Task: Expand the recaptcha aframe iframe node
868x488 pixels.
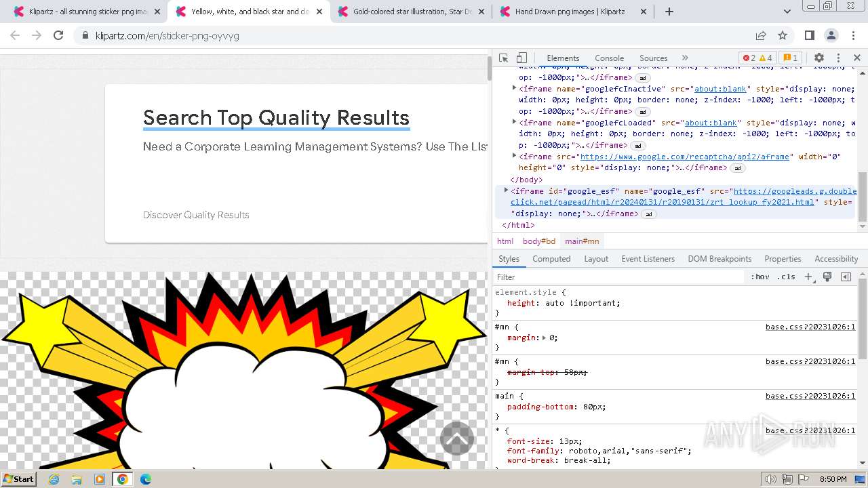Action: (514, 156)
